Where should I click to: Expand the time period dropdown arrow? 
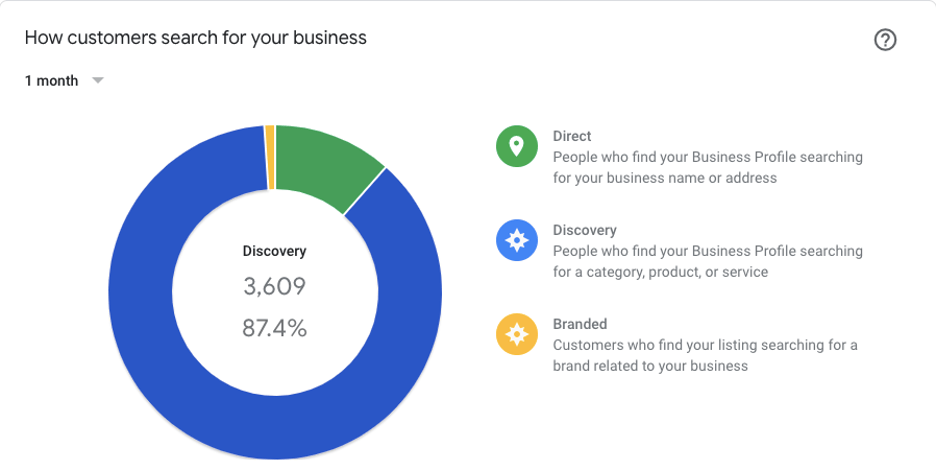coord(98,81)
